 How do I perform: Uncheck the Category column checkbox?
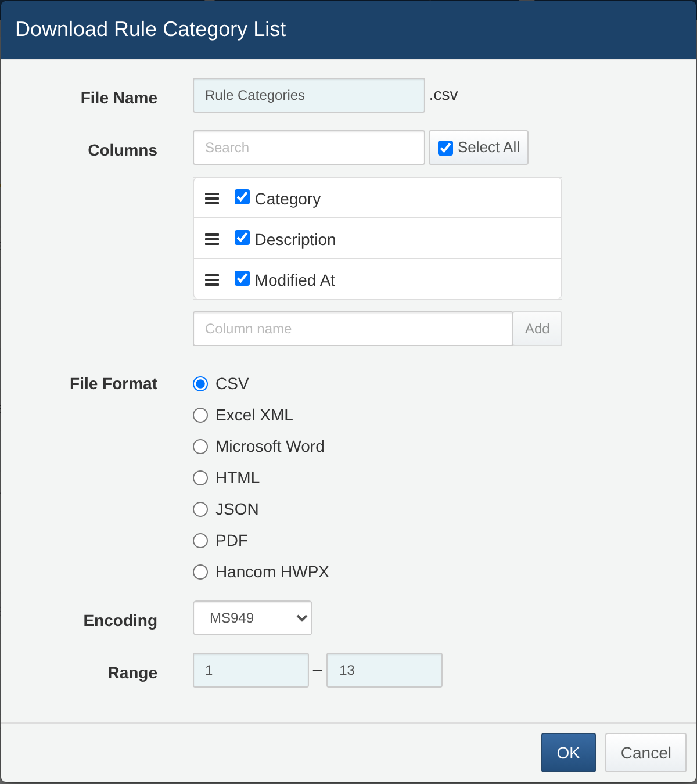[x=242, y=197]
